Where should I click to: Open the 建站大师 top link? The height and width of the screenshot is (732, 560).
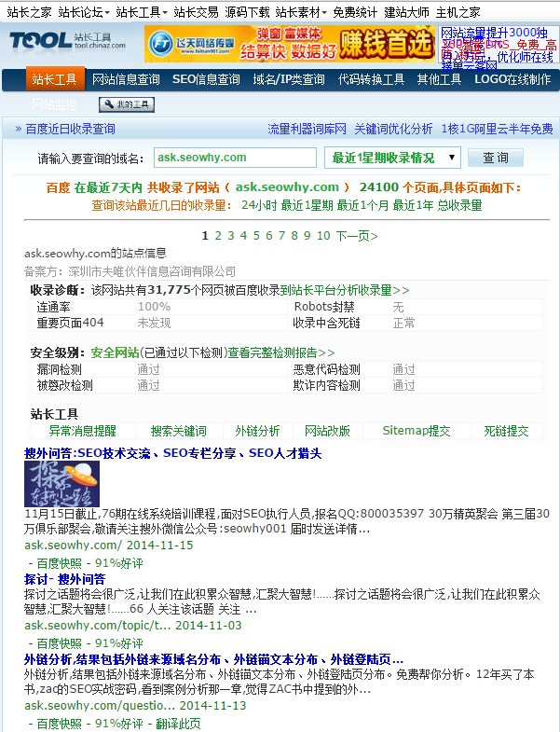(x=406, y=12)
